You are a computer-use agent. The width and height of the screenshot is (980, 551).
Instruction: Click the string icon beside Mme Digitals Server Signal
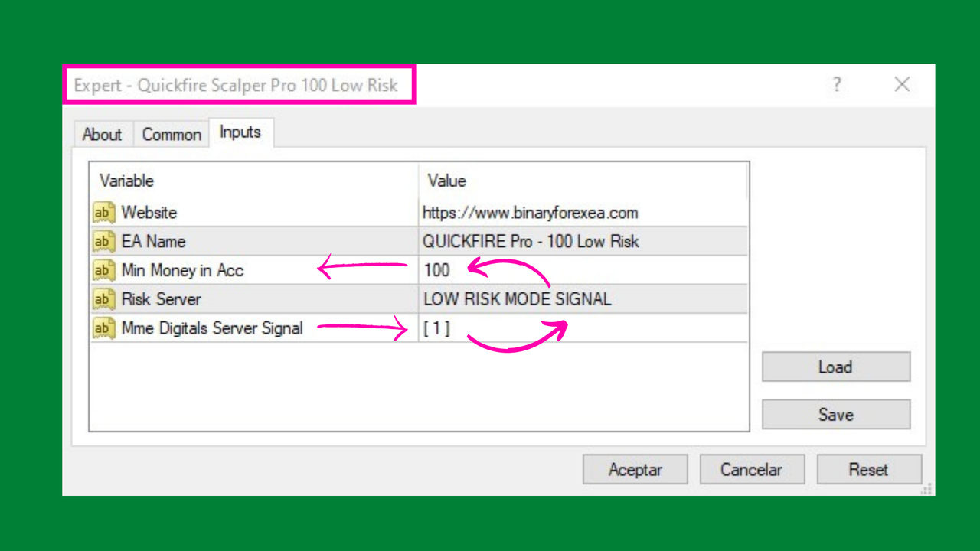[x=103, y=328]
